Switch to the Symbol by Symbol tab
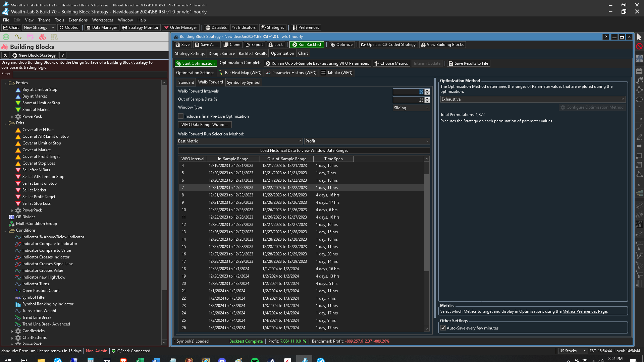Screen dimensions: 644x362 point(244,82)
